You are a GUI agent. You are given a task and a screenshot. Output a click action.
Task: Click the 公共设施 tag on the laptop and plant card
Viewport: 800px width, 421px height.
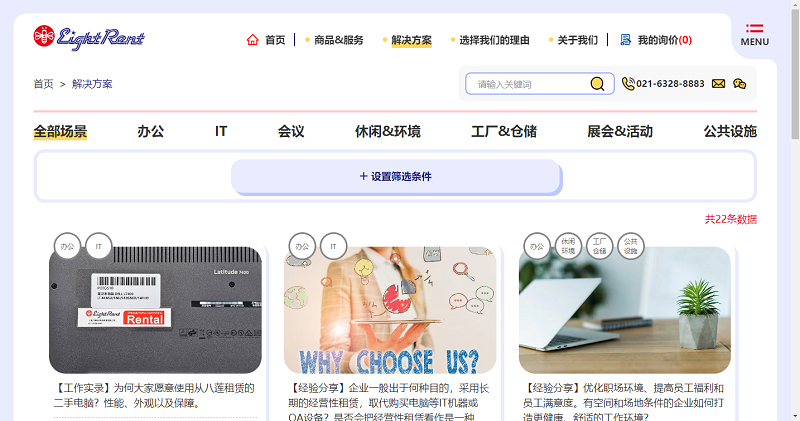point(631,246)
